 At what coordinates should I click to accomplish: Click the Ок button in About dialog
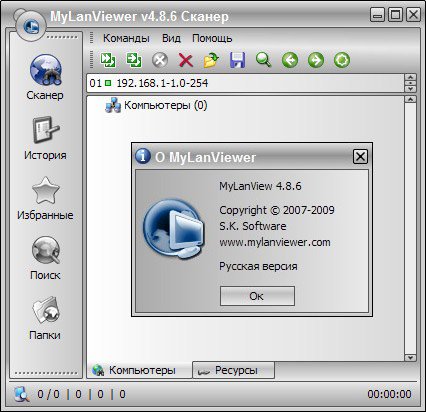(257, 296)
